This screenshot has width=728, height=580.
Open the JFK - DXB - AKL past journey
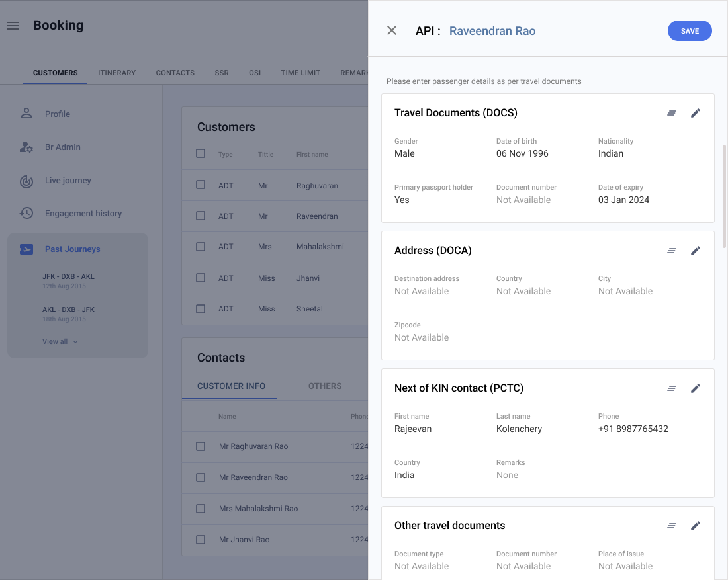click(68, 280)
